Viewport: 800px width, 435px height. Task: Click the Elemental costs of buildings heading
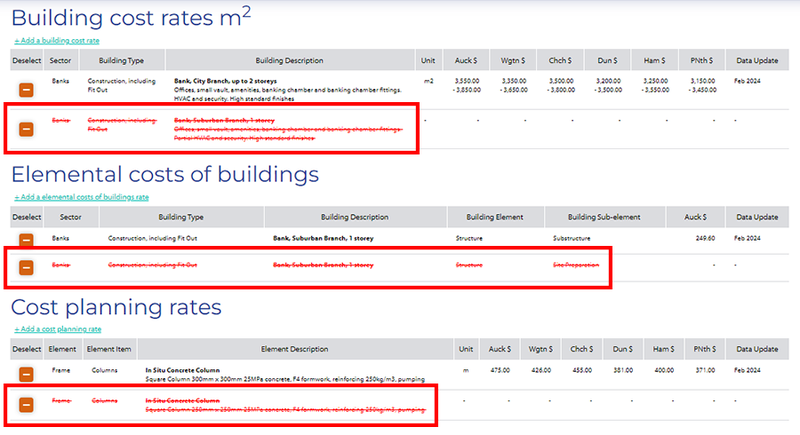point(165,174)
